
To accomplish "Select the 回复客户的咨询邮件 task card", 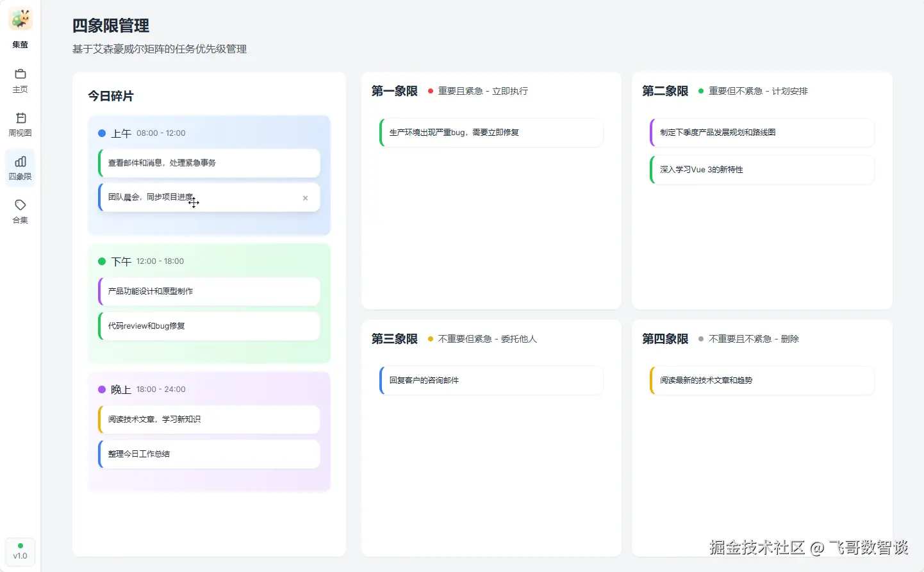I will [x=491, y=380].
